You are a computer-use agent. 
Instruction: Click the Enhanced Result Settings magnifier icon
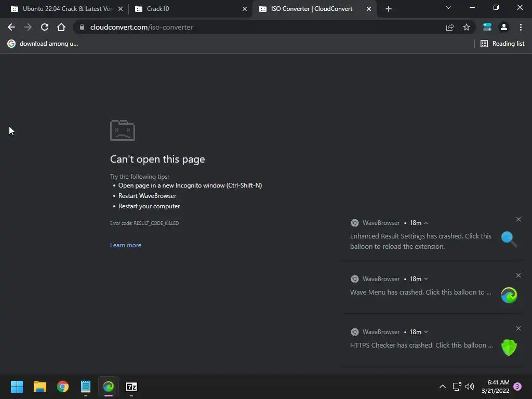pyautogui.click(x=509, y=239)
